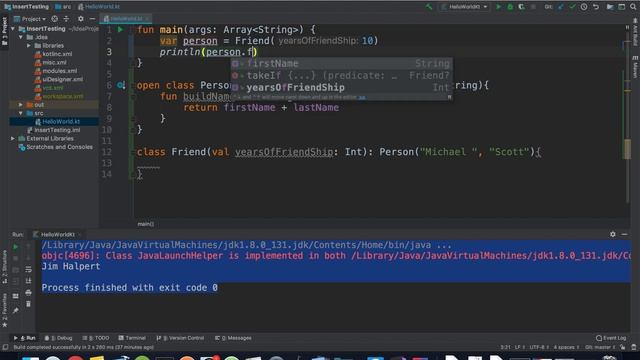Clear Run console with trash icon

click(x=28, y=304)
